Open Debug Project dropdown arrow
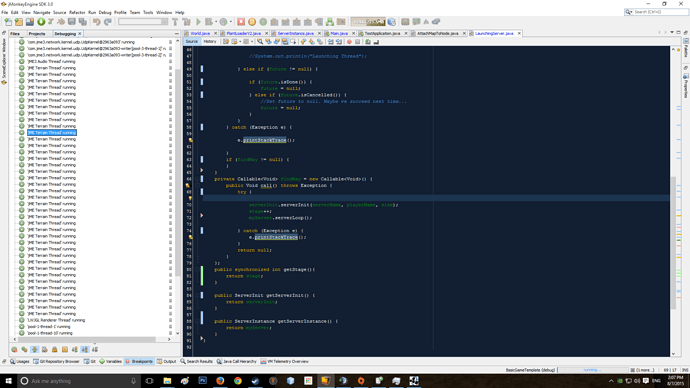This screenshot has height=388, width=690. point(216,22)
